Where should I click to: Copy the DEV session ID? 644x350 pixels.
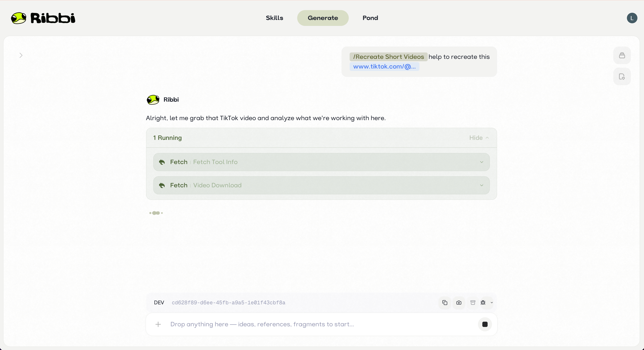point(444,303)
